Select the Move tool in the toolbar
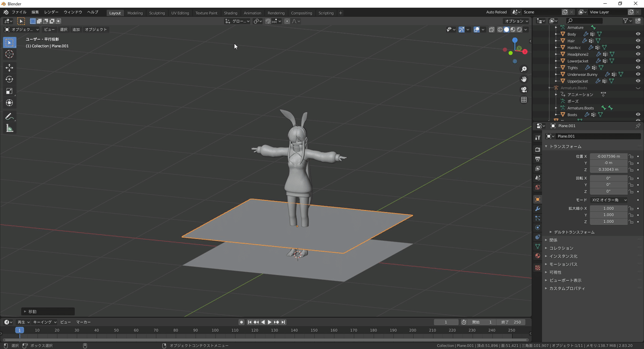644x349 pixels. point(9,68)
